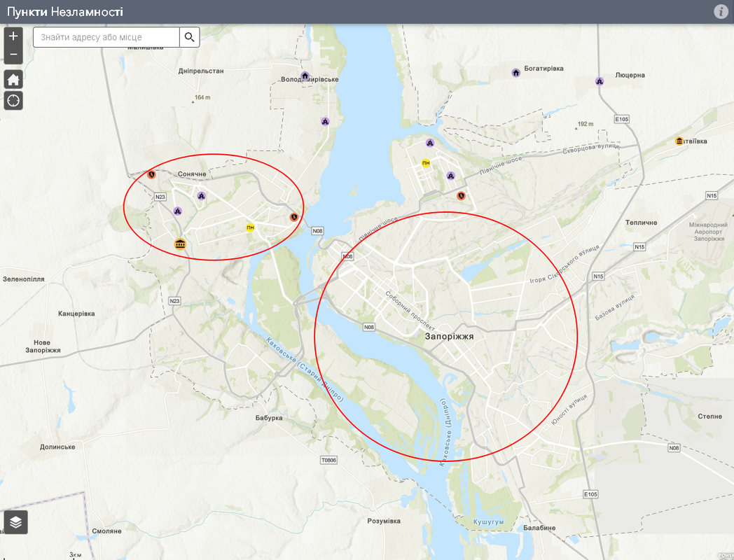Open orange fire marker below Північне шосе
Image resolution: width=734 pixels, height=560 pixels.
click(x=462, y=195)
